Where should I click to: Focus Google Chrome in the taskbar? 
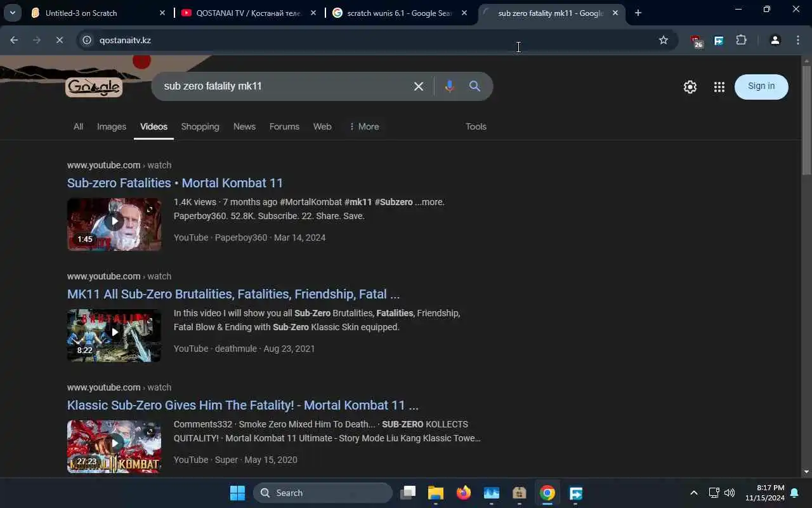(547, 493)
